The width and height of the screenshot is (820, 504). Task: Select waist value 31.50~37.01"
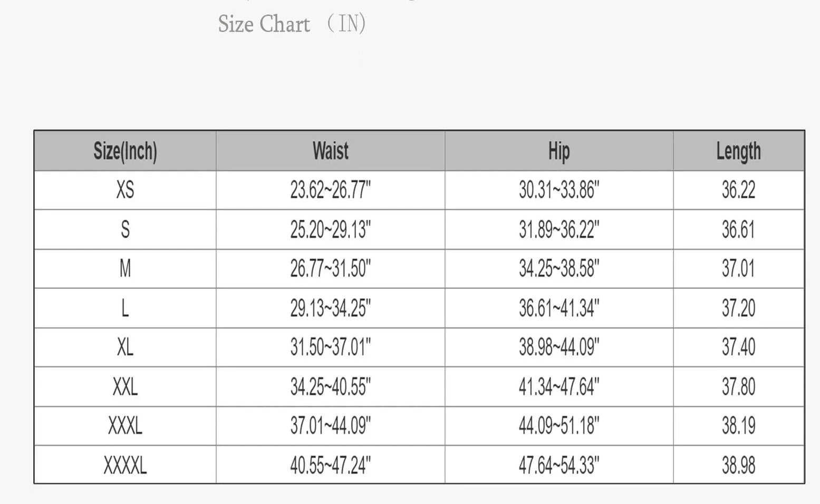(x=331, y=347)
